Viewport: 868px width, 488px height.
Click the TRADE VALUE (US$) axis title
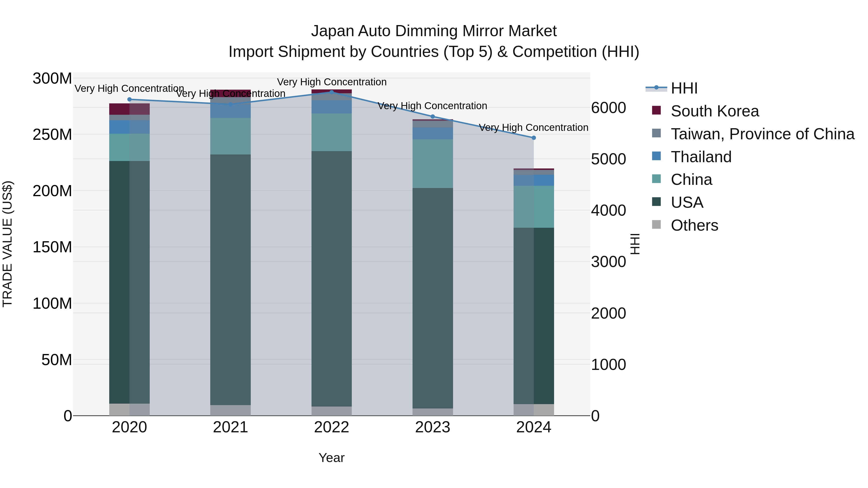click(x=7, y=244)
